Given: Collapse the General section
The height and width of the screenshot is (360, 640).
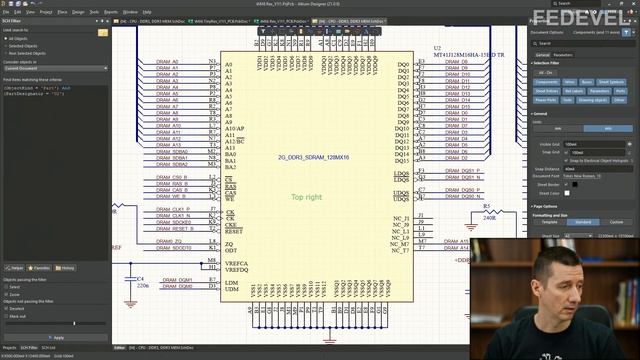Looking at the screenshot, I should tap(532, 114).
